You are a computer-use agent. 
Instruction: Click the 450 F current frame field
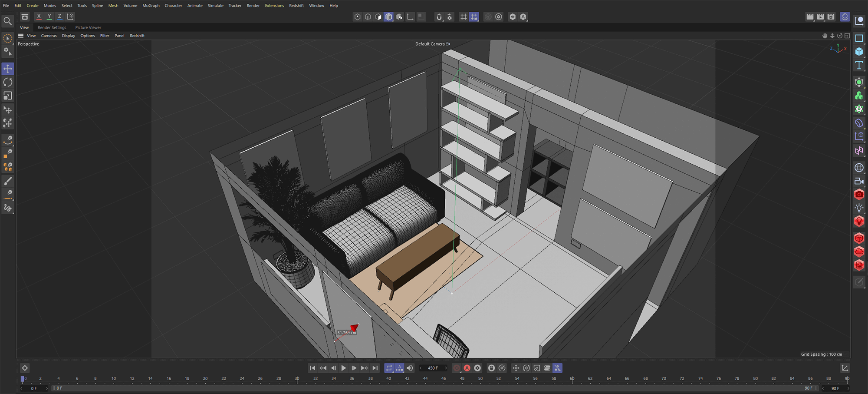pyautogui.click(x=433, y=368)
